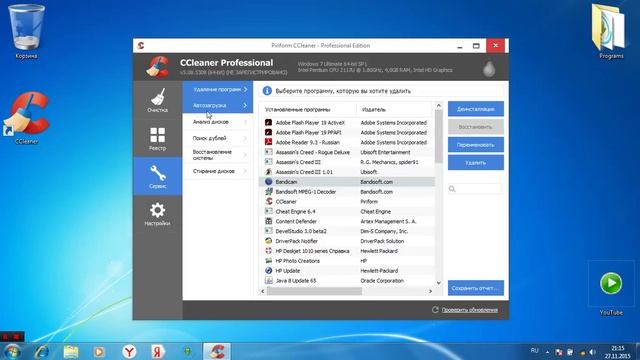Select the Сервис tools section
640x360 pixels.
[x=158, y=176]
